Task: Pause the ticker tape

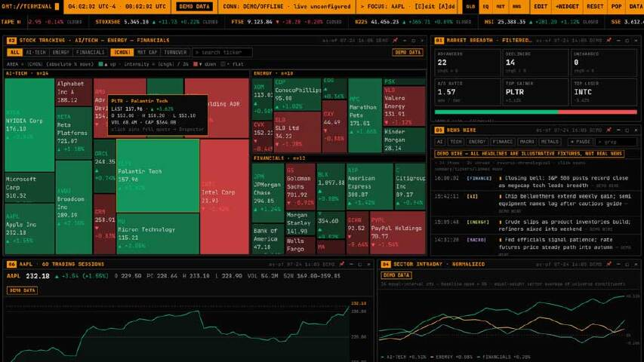Action: 18,22
